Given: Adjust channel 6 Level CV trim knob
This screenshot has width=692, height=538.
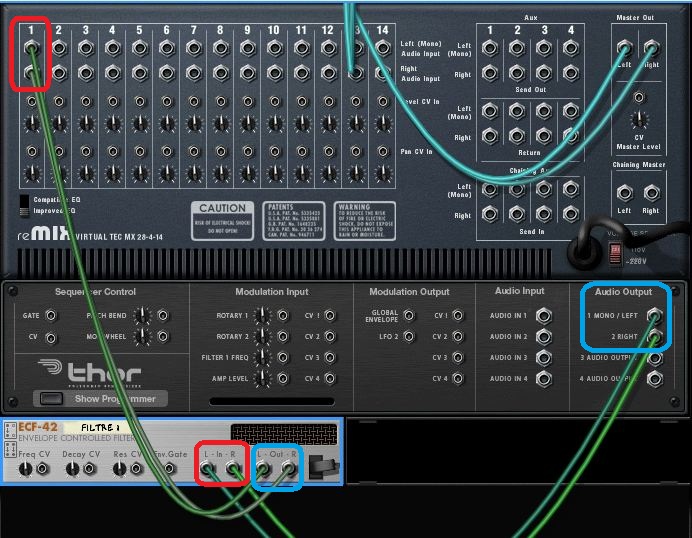Looking at the screenshot, I should pyautogui.click(x=167, y=124).
